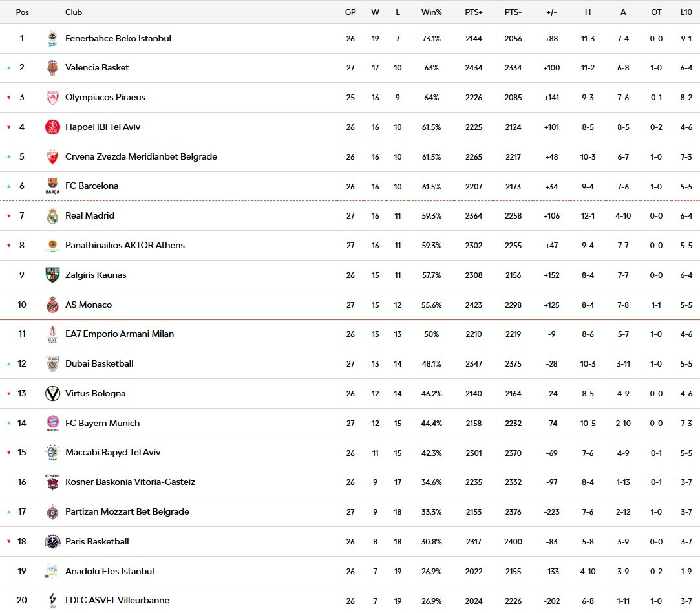Click the Valencia Basket club logo
Viewport: 700px width, 613px height.
coord(52,68)
